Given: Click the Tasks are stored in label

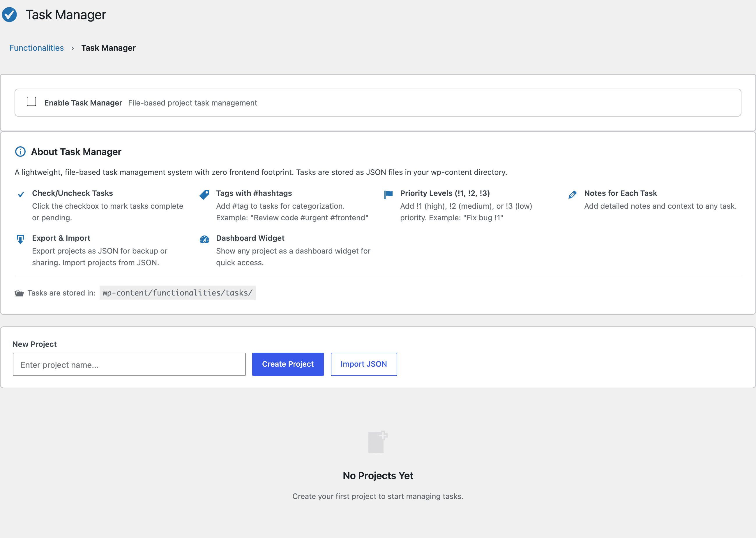Looking at the screenshot, I should (61, 293).
